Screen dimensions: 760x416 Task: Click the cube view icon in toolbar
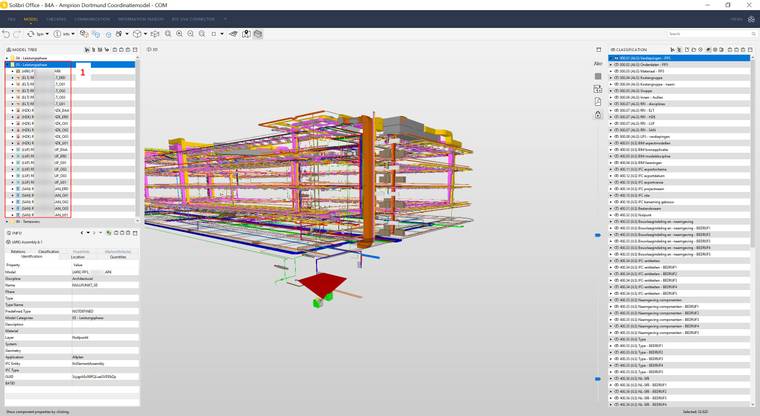(x=137, y=34)
